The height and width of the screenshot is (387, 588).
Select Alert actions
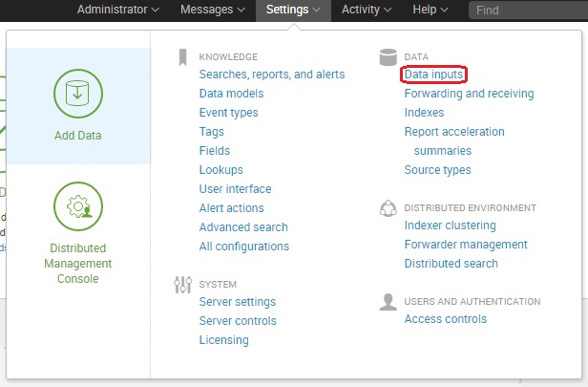pyautogui.click(x=231, y=208)
